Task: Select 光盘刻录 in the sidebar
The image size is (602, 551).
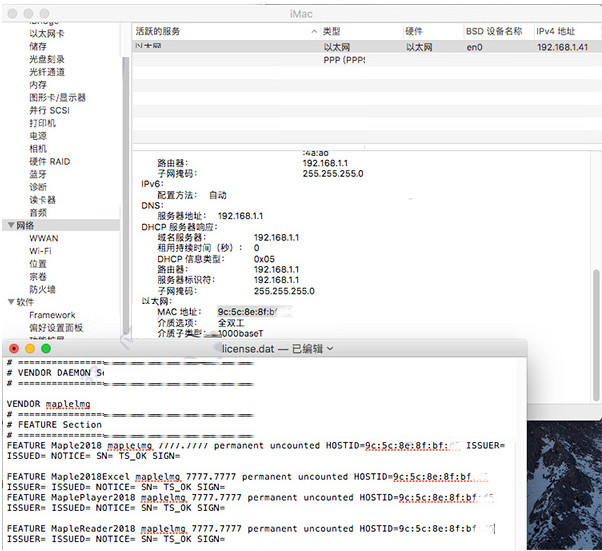Action: (46, 59)
